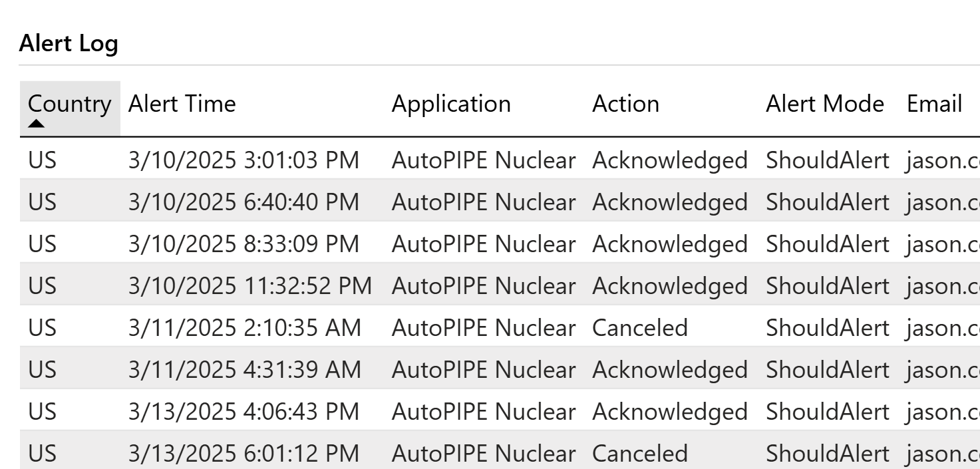980x469 pixels.
Task: Sort by the Alert Mode column header
Action: (825, 104)
